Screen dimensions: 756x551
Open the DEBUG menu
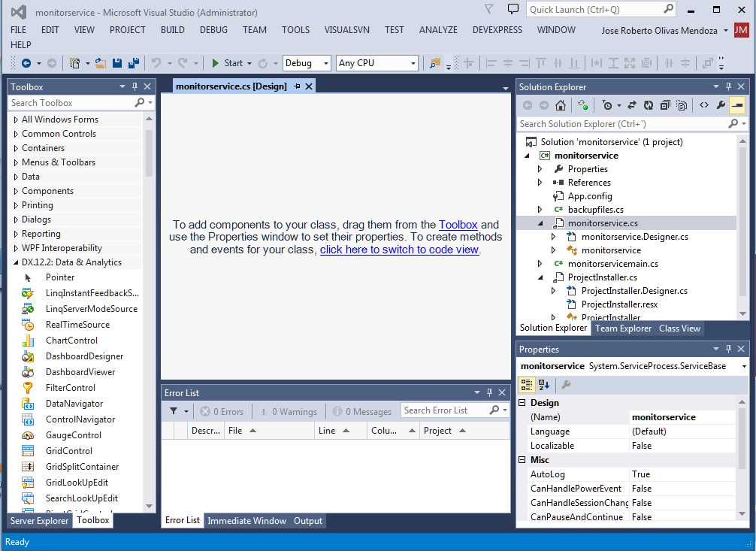pos(213,30)
